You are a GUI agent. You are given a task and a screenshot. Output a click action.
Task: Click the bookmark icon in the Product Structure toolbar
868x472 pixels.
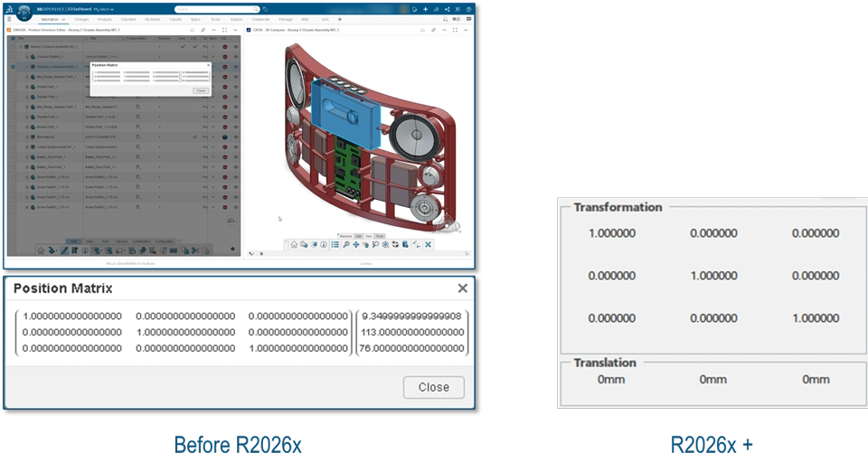(74, 250)
